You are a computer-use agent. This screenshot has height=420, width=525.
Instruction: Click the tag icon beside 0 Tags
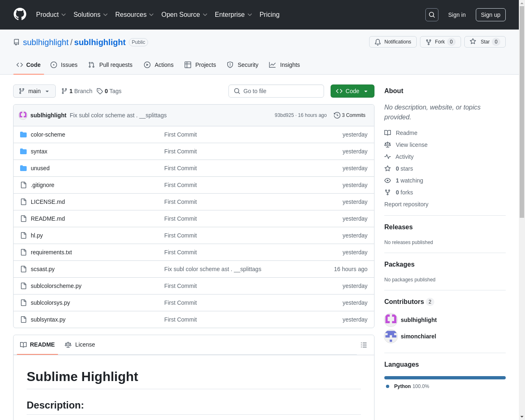[x=100, y=91]
